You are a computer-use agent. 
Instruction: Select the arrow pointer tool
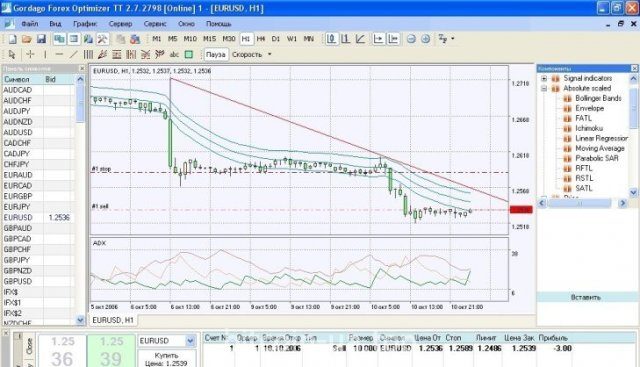11,54
